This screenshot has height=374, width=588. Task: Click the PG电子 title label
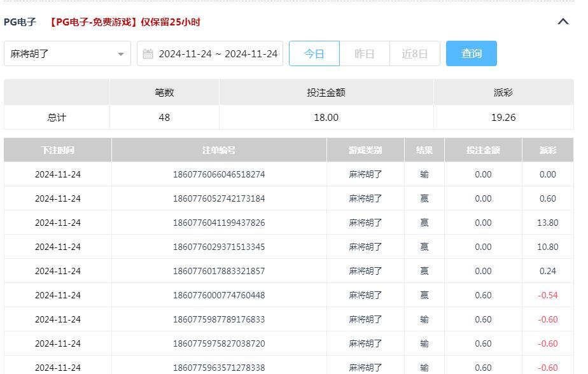(17, 21)
